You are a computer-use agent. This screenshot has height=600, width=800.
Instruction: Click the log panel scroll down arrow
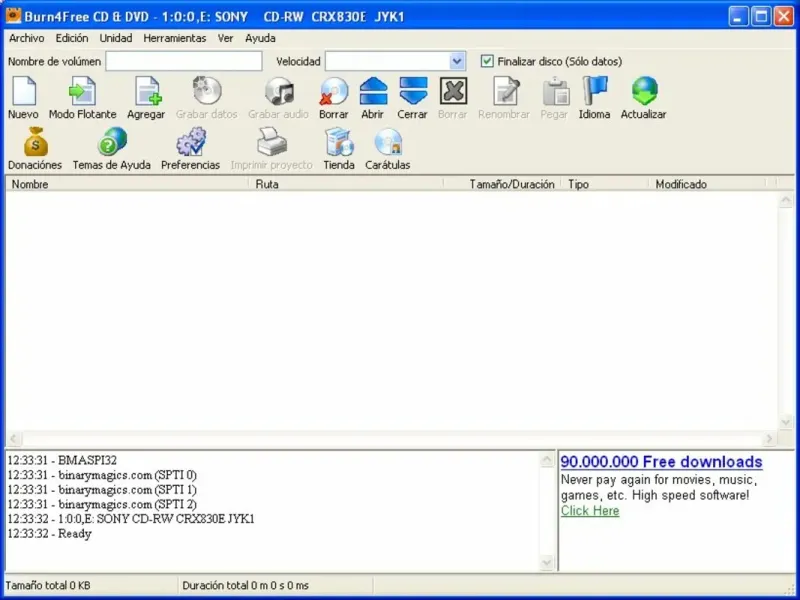(x=546, y=563)
